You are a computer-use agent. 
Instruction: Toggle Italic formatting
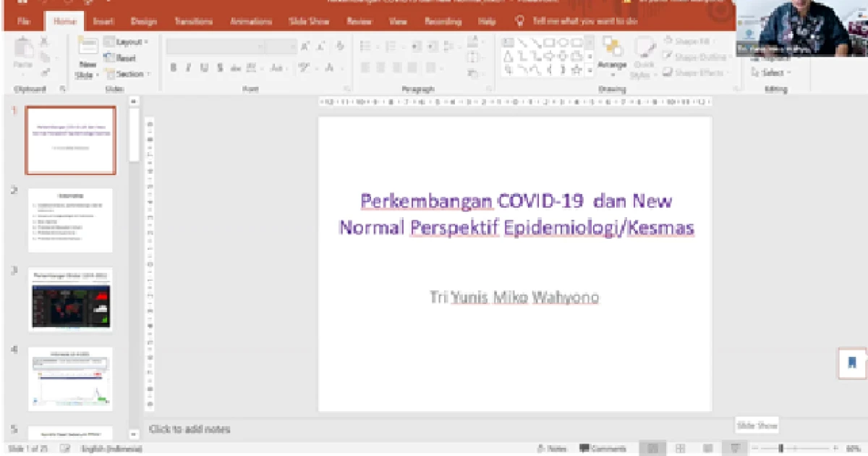pos(189,68)
